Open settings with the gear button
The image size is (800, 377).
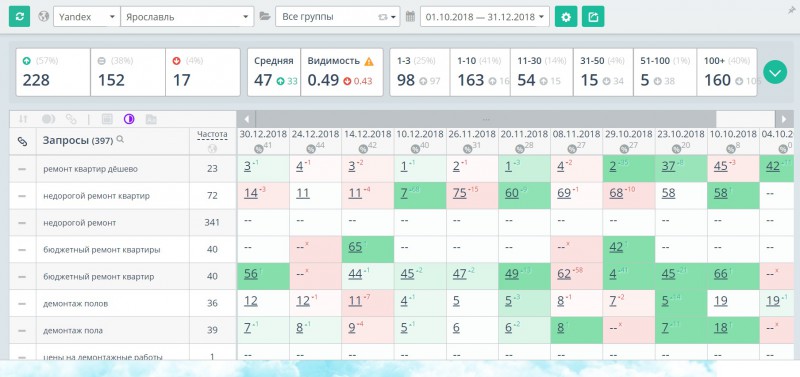tap(566, 16)
